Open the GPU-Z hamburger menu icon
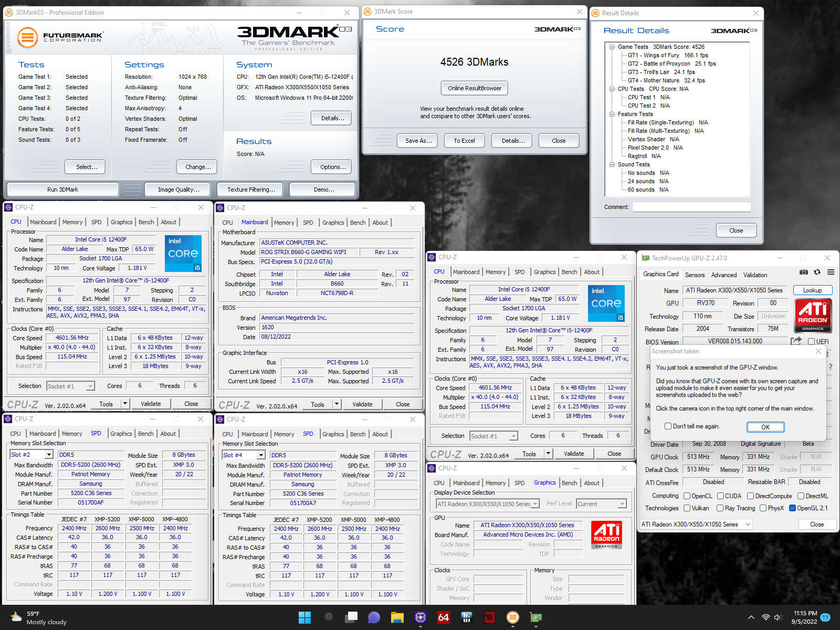 pyautogui.click(x=831, y=272)
